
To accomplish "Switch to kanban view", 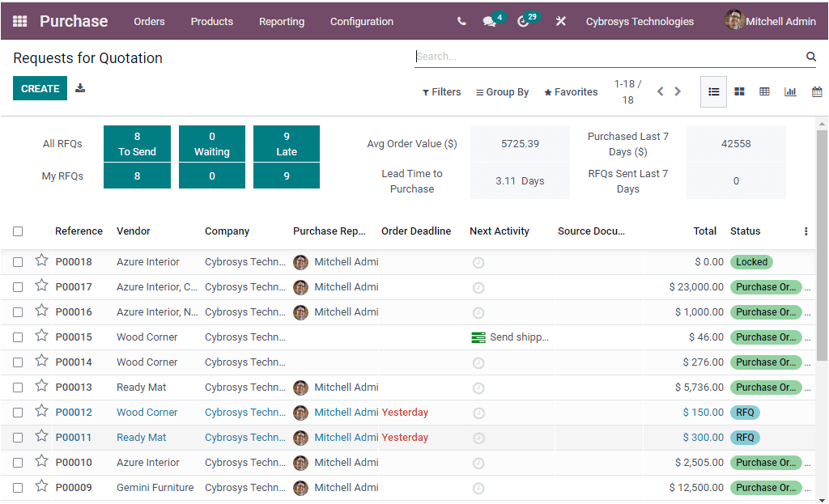I will pyautogui.click(x=739, y=91).
